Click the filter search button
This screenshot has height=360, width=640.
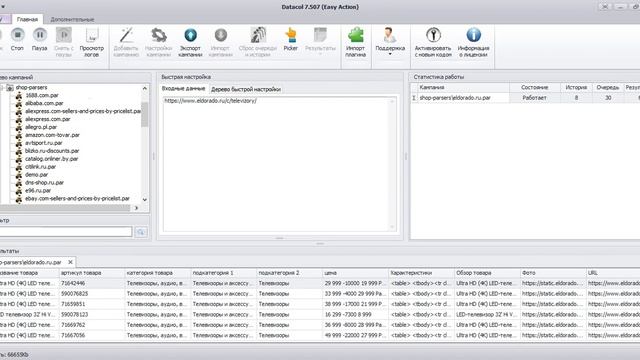point(141,232)
